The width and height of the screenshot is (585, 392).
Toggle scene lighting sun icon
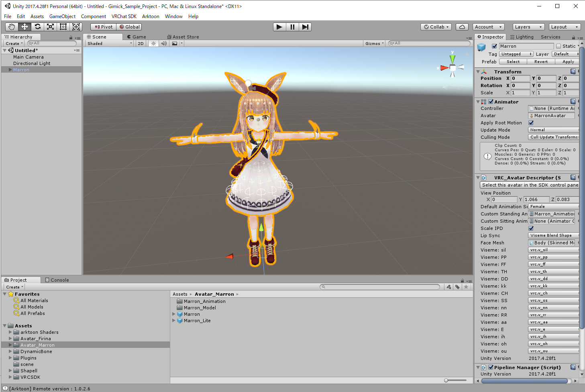(x=153, y=43)
